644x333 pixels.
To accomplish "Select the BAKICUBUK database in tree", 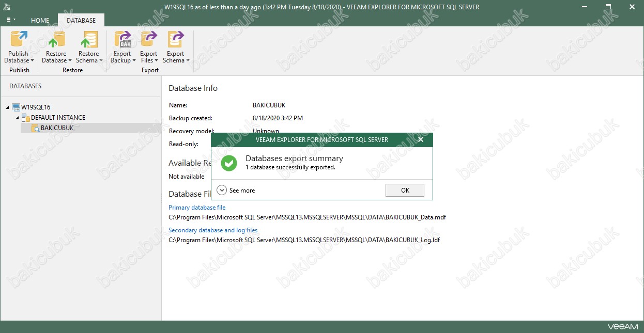I will coord(57,128).
